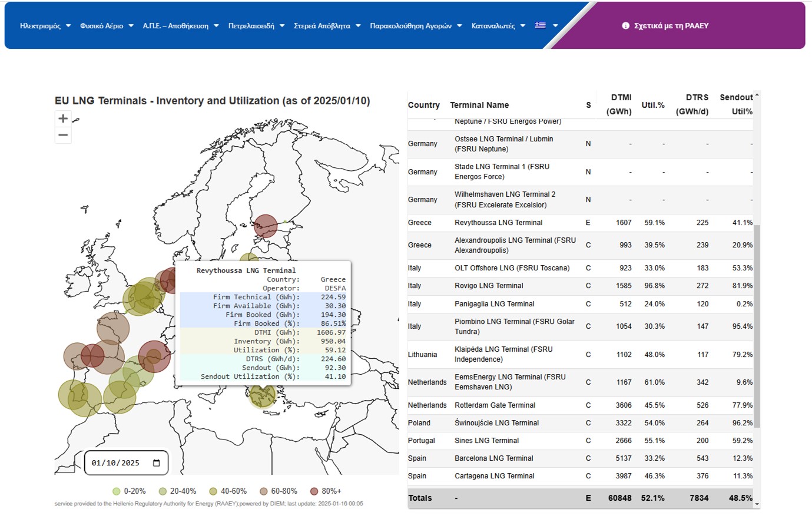This screenshot has width=812, height=532.
Task: Click the table scroll down arrow
Action: (x=757, y=504)
